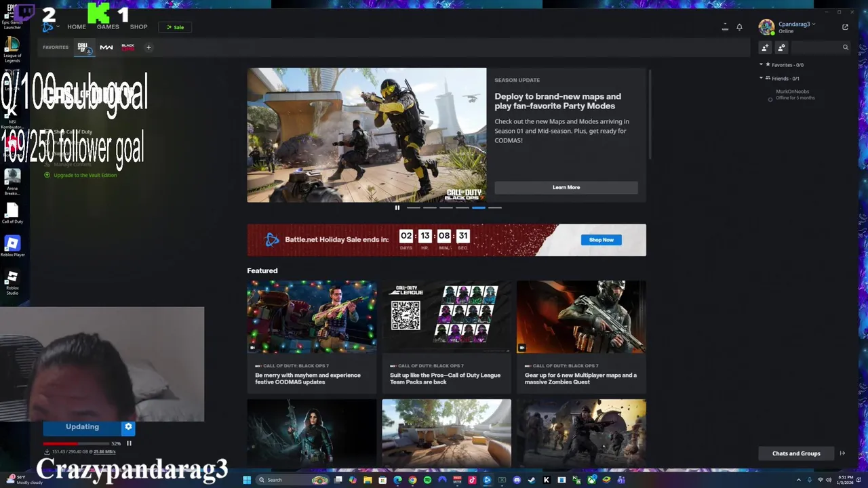
Task: Select the Call of Duty favorites tab
Action: (x=83, y=47)
